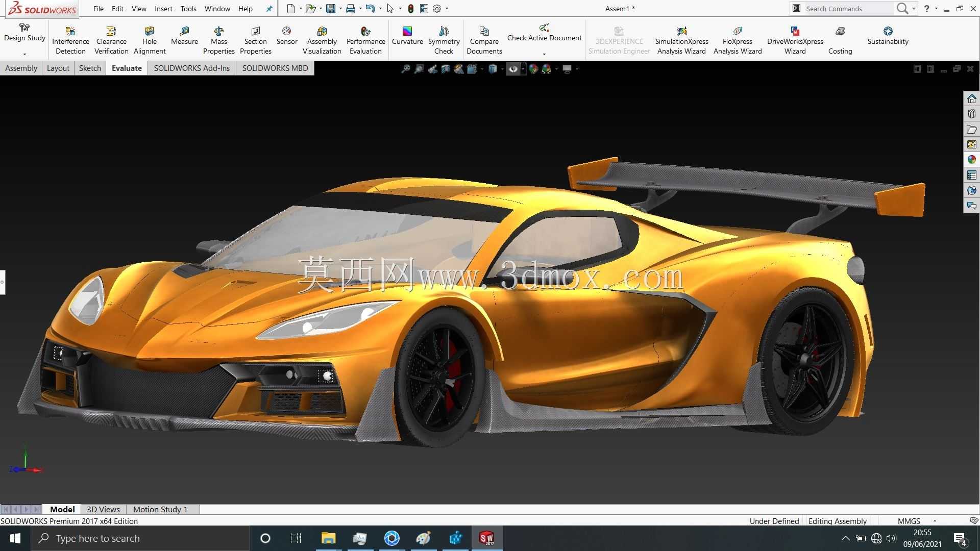The width and height of the screenshot is (980, 551).
Task: Switch to the Sketch tab
Action: click(90, 68)
